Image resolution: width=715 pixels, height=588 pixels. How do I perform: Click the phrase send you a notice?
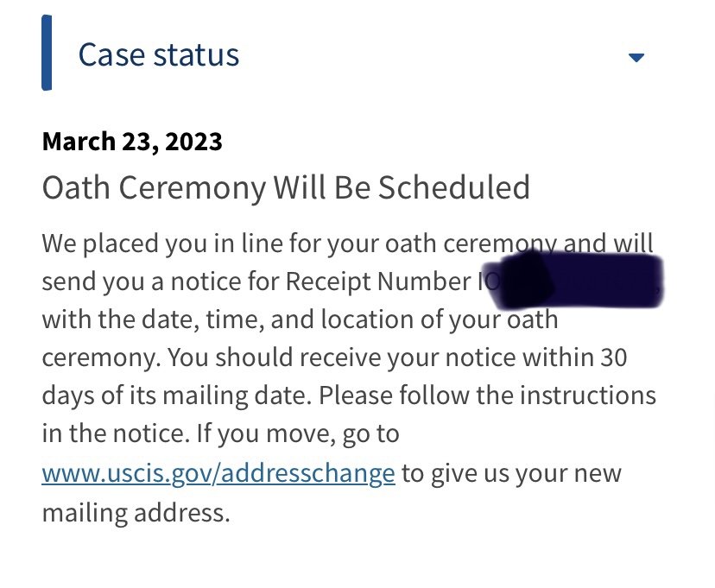(142, 281)
